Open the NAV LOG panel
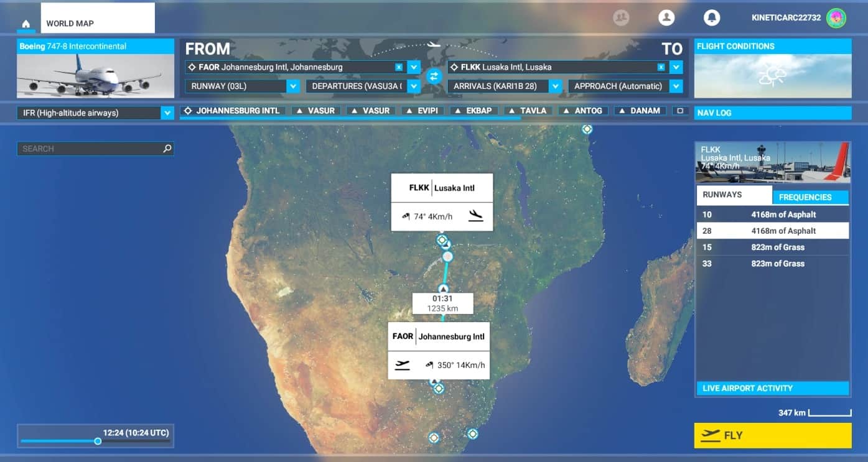Viewport: 868px width, 462px height. point(772,113)
